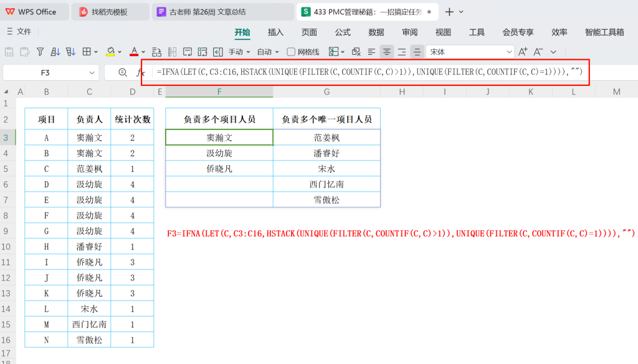This screenshot has height=364, width=638.
Task: Click the format painter clipboard icon
Action: pyautogui.click(x=25, y=52)
